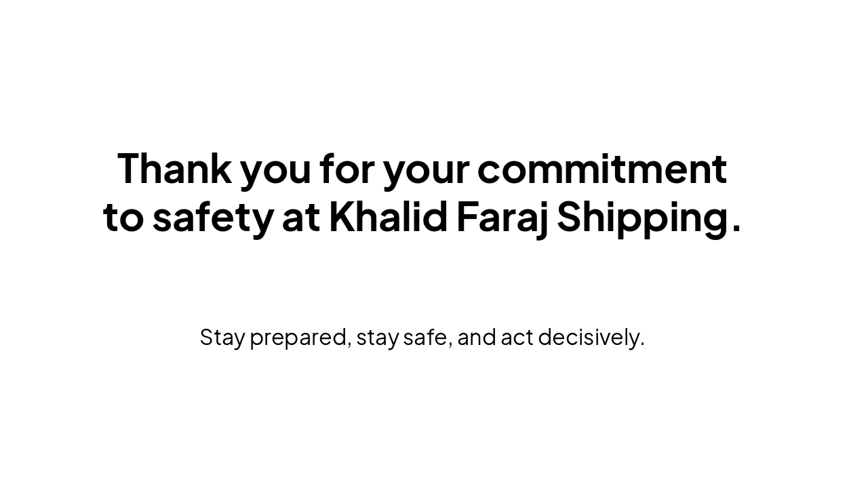
Task: Click the word "your" in the heading
Action: click(x=426, y=169)
